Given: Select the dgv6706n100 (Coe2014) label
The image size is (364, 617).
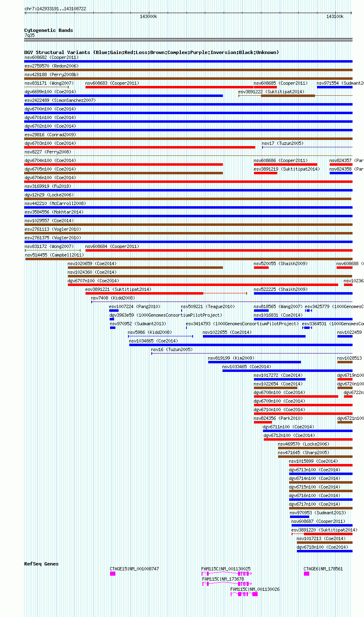Looking at the screenshot, I should [50, 178].
